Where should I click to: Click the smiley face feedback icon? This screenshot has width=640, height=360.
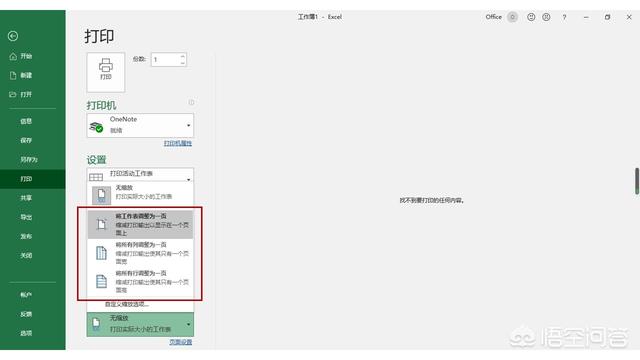pyautogui.click(x=531, y=17)
